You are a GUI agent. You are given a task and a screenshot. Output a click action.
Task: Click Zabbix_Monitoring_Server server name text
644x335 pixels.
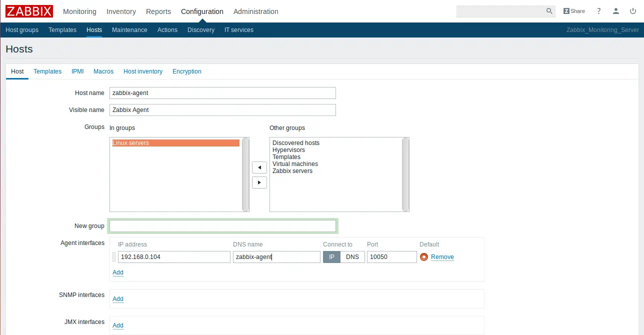click(602, 30)
